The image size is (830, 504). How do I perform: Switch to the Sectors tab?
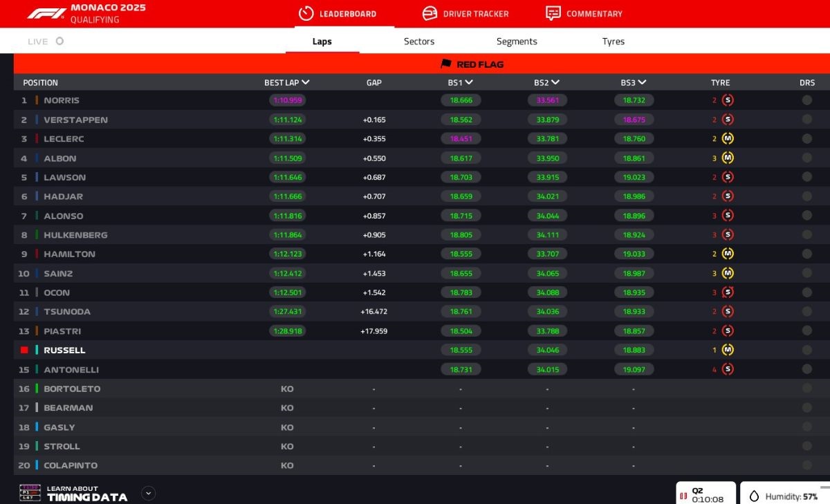pos(419,41)
